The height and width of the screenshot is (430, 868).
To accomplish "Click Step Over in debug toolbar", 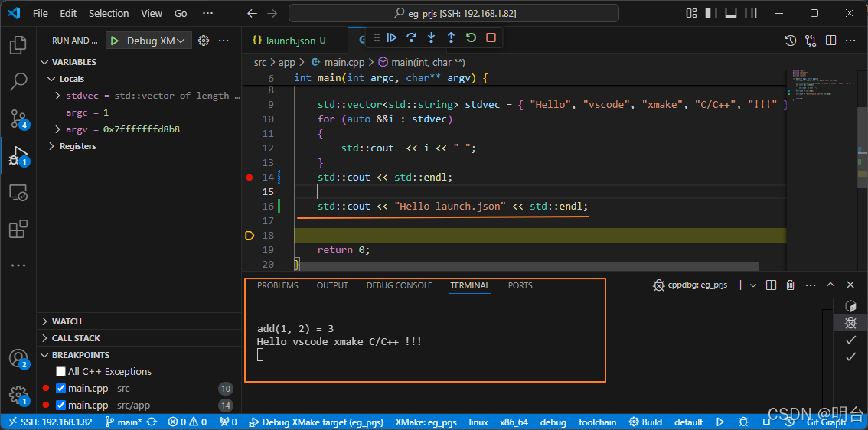I will [x=411, y=37].
